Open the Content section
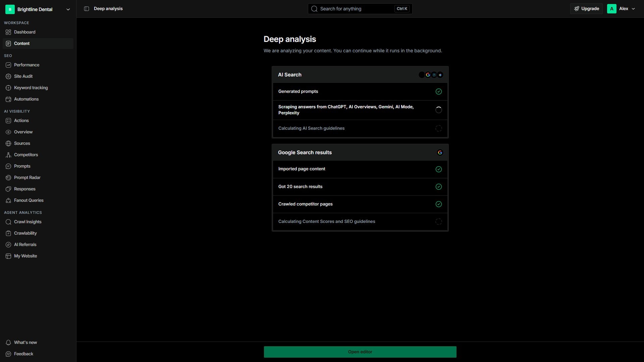Viewport: 644px width, 362px height. click(x=38, y=44)
